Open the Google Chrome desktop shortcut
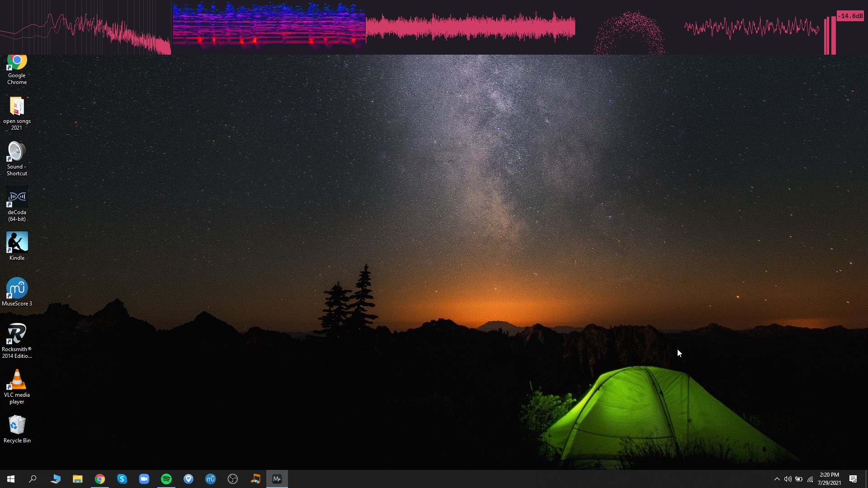 click(17, 69)
